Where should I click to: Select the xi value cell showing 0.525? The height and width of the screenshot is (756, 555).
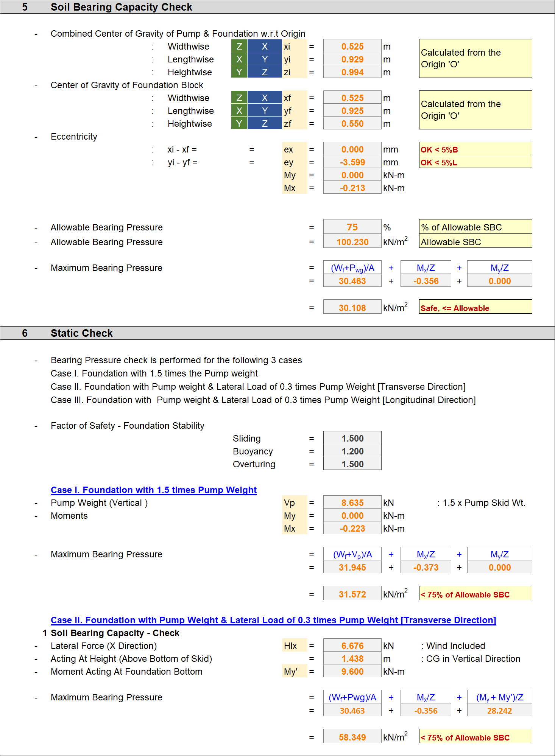[x=352, y=47]
